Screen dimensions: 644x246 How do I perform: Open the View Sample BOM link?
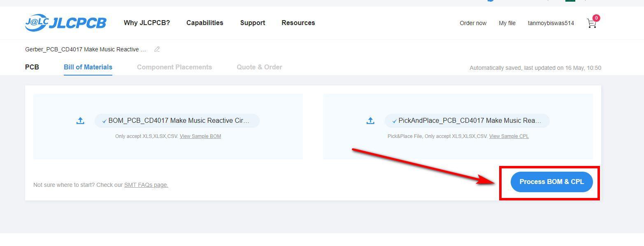point(200,136)
